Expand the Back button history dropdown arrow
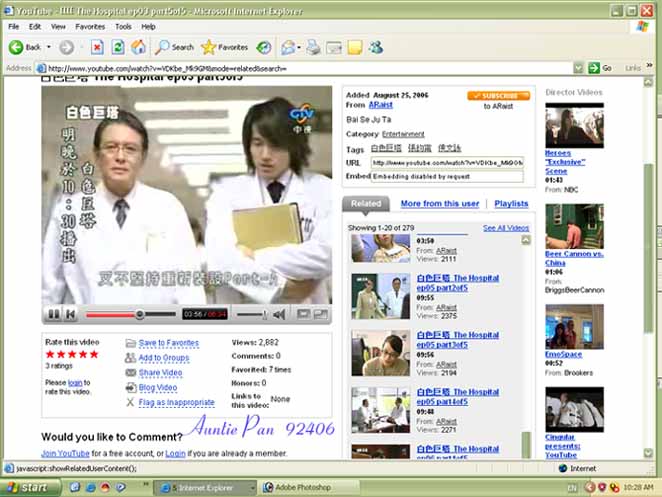This screenshot has height=497, width=662. pyautogui.click(x=49, y=47)
